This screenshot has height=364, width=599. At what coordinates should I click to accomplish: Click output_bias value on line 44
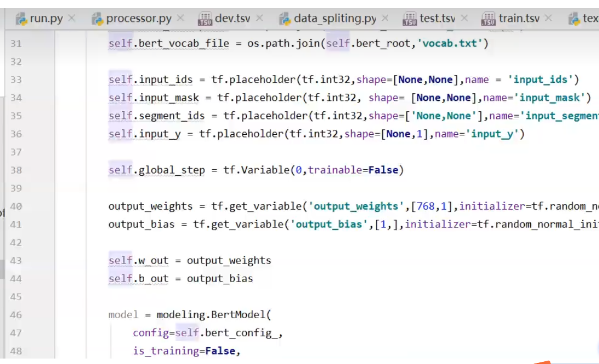[220, 278]
